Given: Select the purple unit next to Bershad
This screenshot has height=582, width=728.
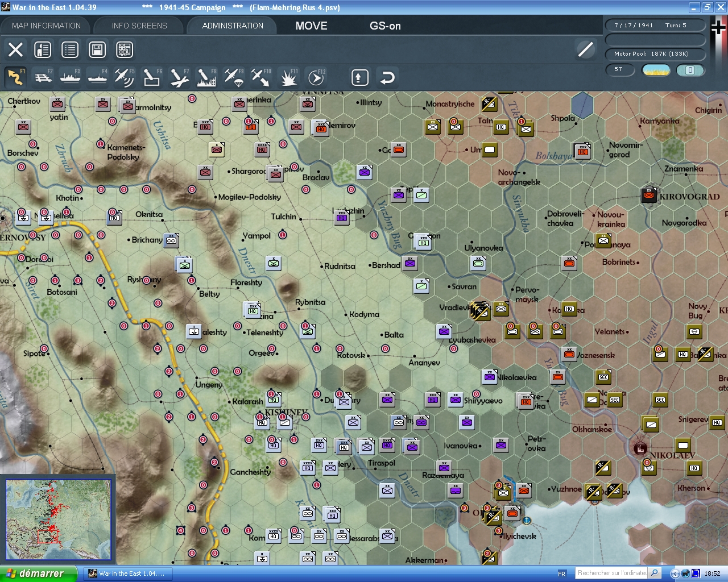Looking at the screenshot, I should 410,263.
